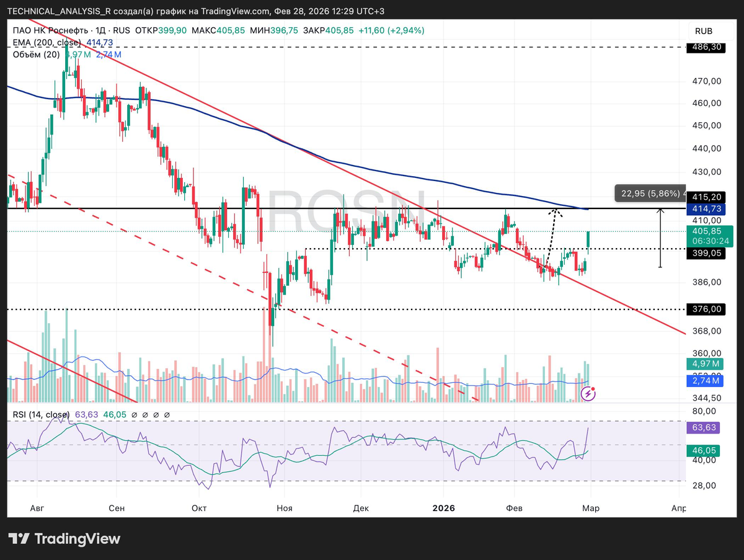The image size is (744, 560).
Task: Click the EMA (200, close) indicator label
Action: 47,42
